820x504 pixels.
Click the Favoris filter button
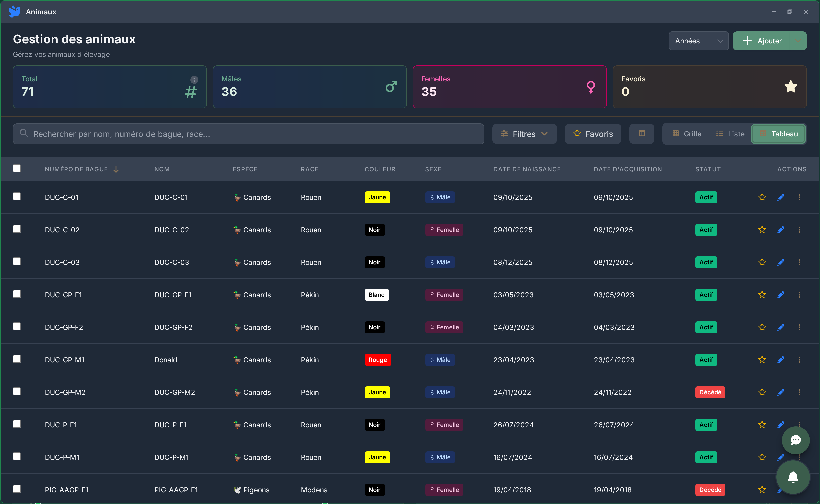593,134
